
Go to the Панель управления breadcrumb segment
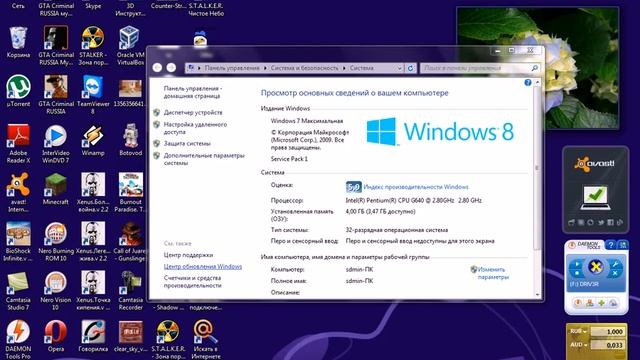tap(232, 68)
